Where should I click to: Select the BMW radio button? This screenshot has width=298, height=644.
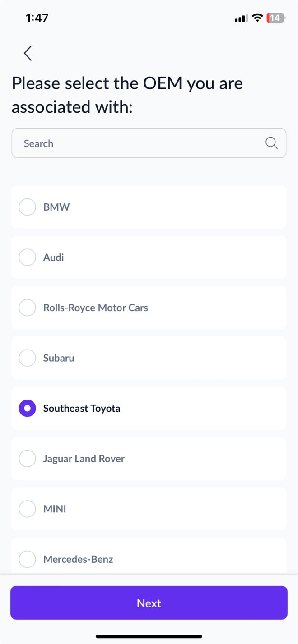(x=27, y=207)
